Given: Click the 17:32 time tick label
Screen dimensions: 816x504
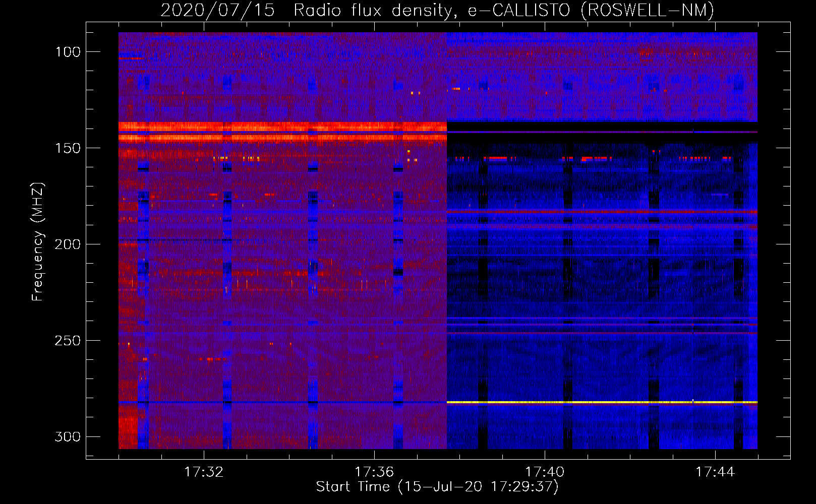Looking at the screenshot, I should tap(204, 472).
